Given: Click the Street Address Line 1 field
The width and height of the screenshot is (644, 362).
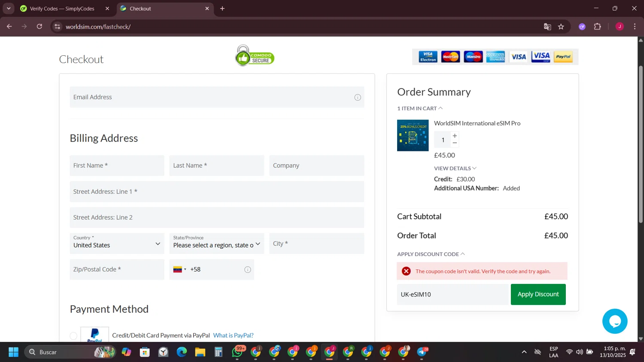Looking at the screenshot, I should (217, 192).
